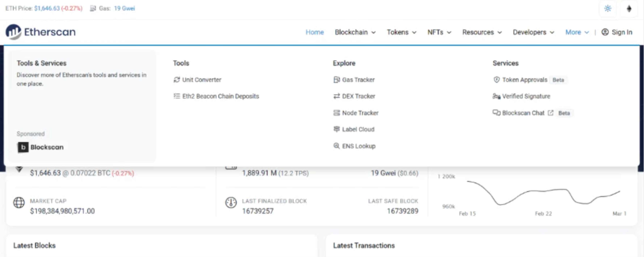This screenshot has width=644, height=257.
Task: Click the Gas Tracker pump icon
Action: pyautogui.click(x=336, y=80)
